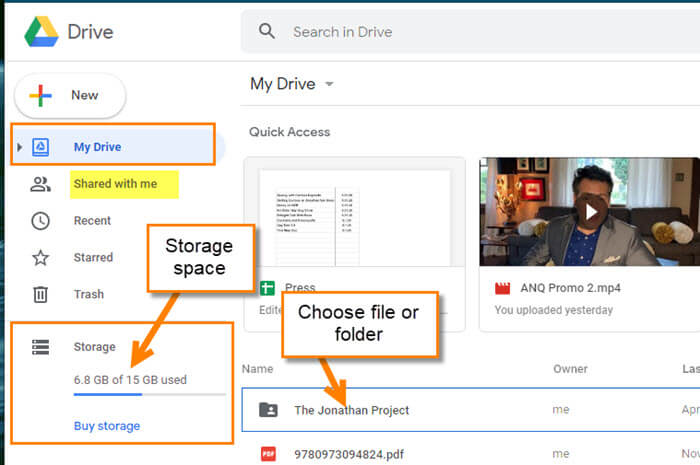This screenshot has width=700, height=465.
Task: Sort files by the Name column header
Action: [257, 369]
